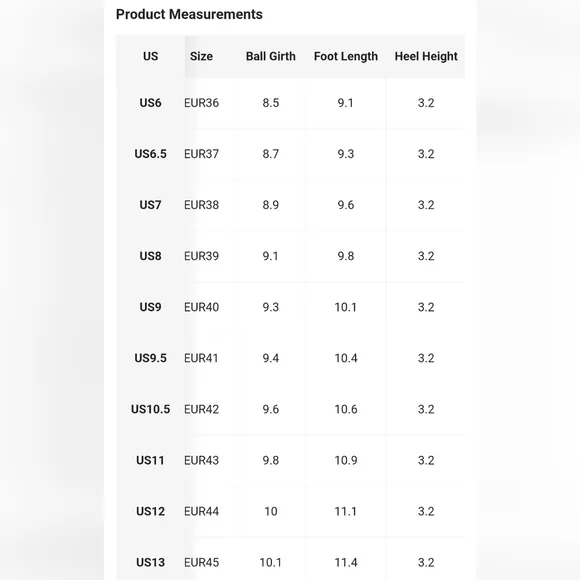This screenshot has height=580, width=580.
Task: Click the Product Measurements heading
Action: pos(189,14)
